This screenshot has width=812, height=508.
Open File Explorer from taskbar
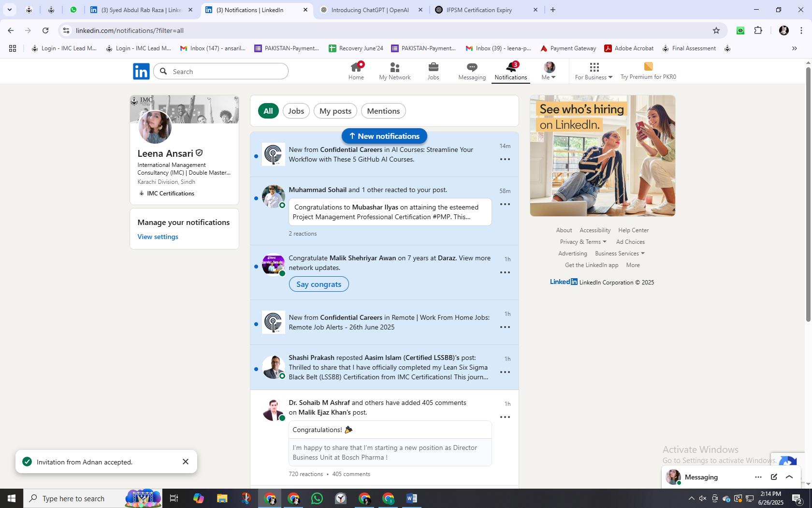pos(222,498)
